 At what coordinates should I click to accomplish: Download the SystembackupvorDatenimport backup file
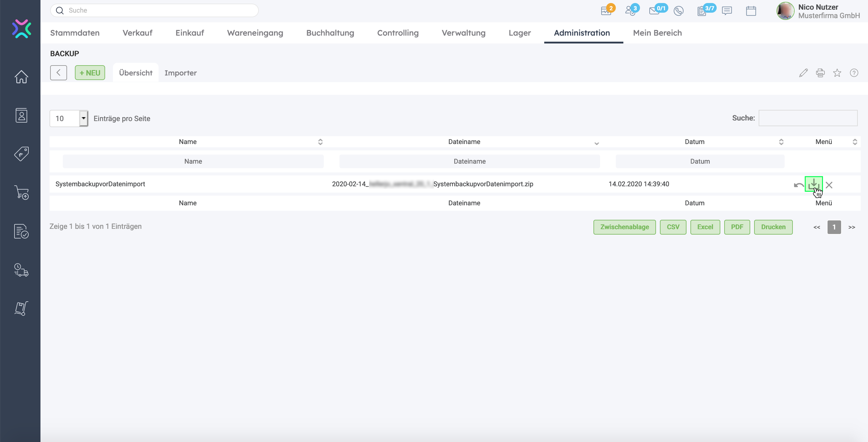[x=813, y=184]
